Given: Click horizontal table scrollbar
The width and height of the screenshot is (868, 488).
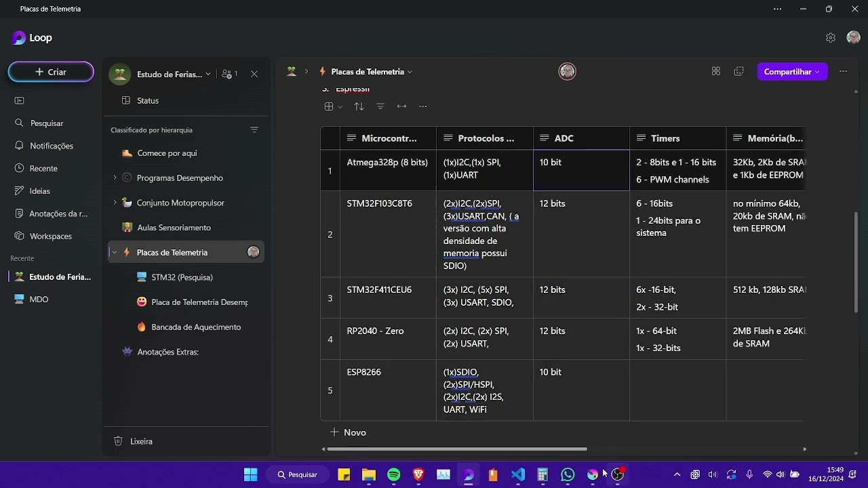Looking at the screenshot, I should 457,449.
